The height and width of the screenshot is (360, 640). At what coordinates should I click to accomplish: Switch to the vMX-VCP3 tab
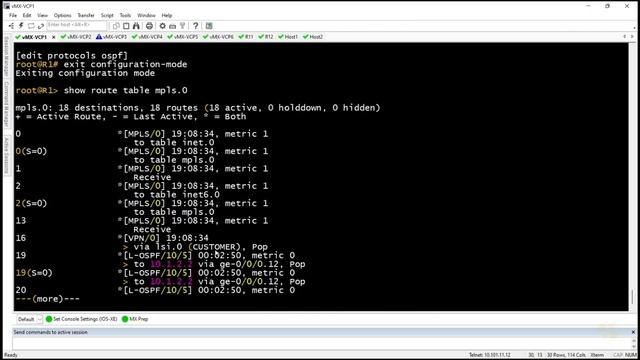[x=111, y=37]
